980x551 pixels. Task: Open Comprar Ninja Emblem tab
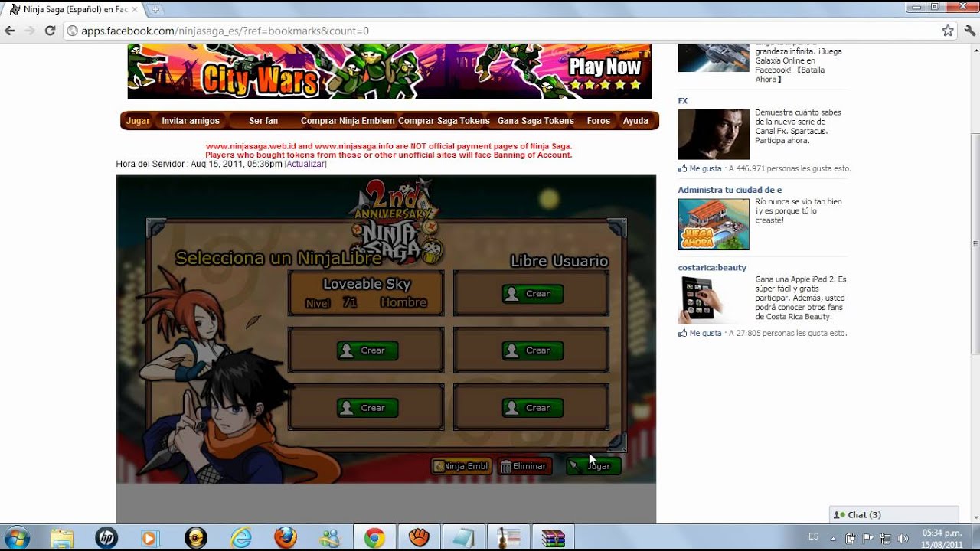click(348, 121)
